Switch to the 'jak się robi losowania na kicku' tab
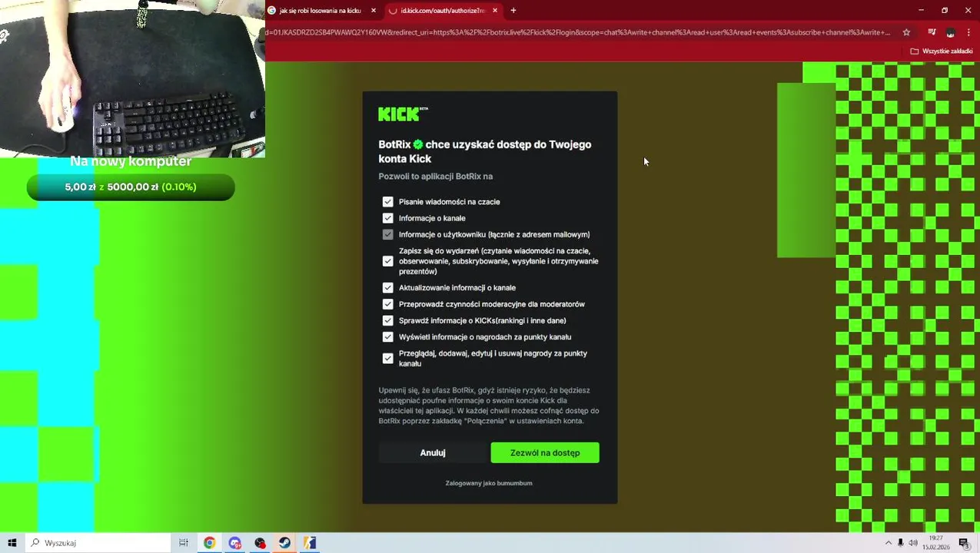Screen dimensions: 980x553 point(321,11)
